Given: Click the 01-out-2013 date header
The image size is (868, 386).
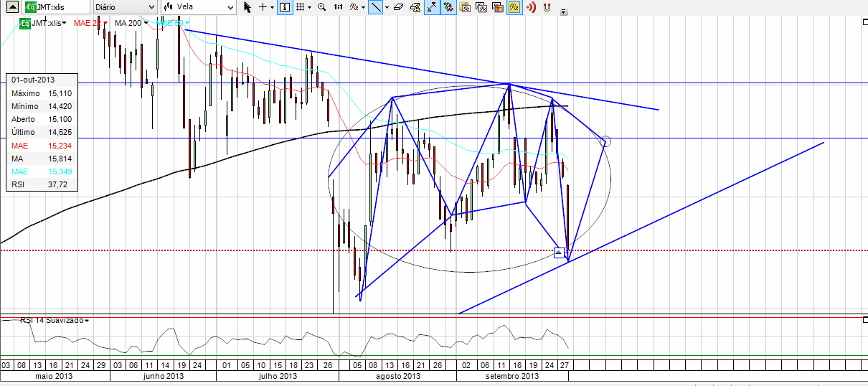Looking at the screenshot, I should pyautogui.click(x=33, y=80).
